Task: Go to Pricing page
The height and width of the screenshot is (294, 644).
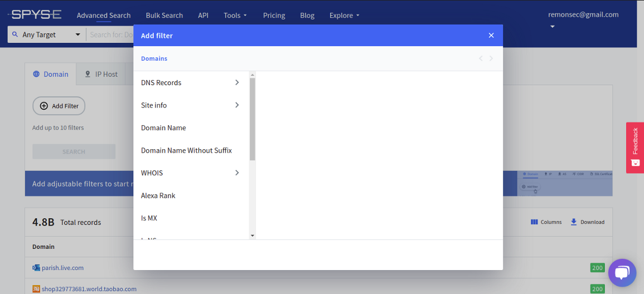Action: point(274,15)
